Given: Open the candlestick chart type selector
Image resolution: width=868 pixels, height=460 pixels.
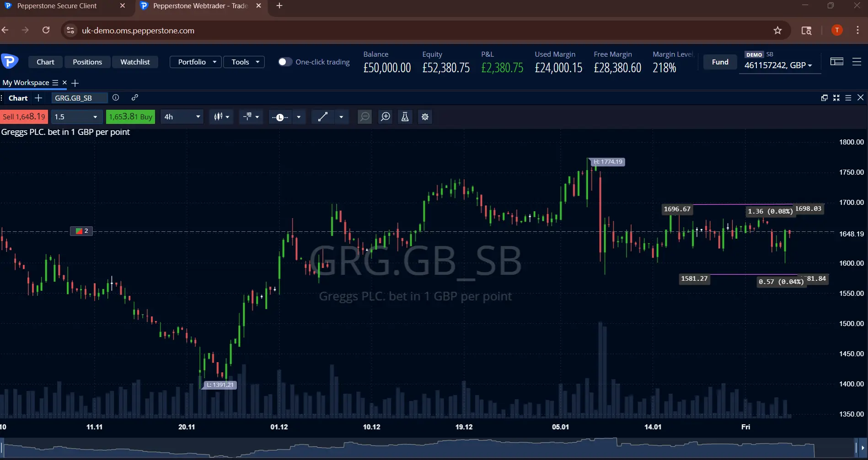Looking at the screenshot, I should [221, 117].
